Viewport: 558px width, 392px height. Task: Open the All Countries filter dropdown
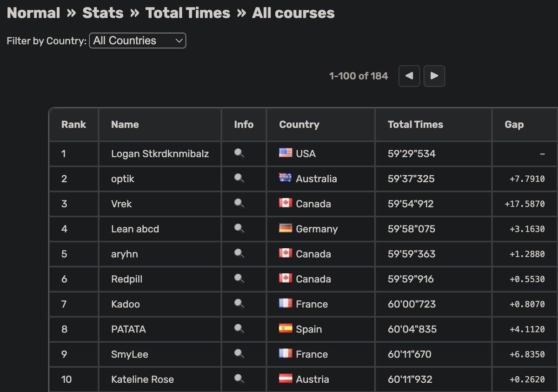point(138,40)
